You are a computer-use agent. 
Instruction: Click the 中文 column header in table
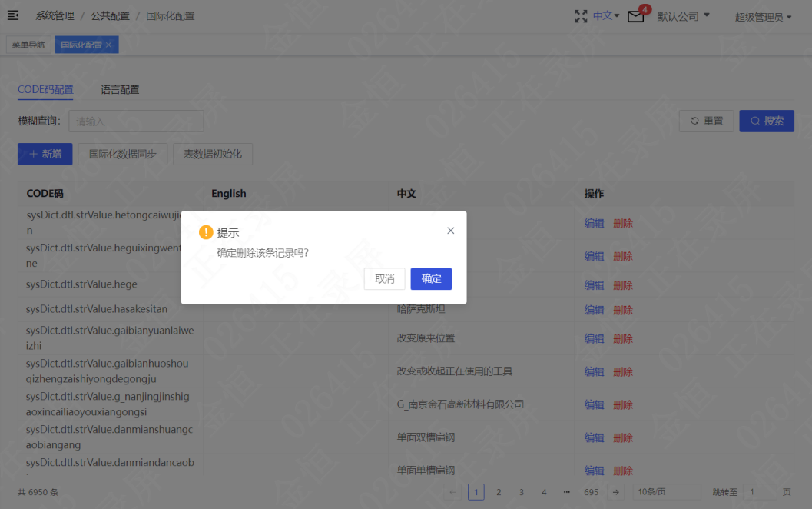(x=406, y=193)
